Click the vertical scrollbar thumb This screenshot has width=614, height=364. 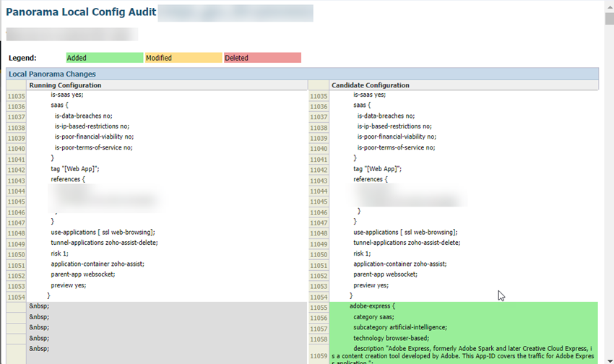pyautogui.click(x=608, y=18)
